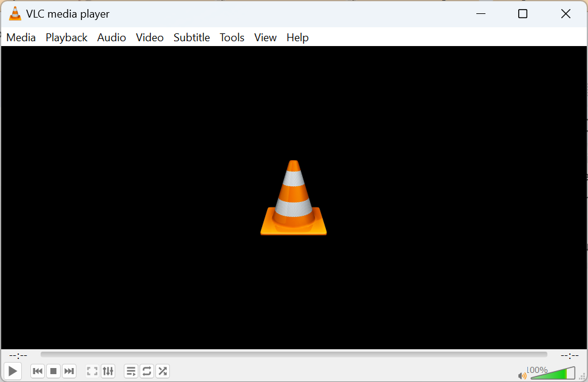Expand the View menu
Viewport: 588px width, 382px height.
[x=265, y=37]
